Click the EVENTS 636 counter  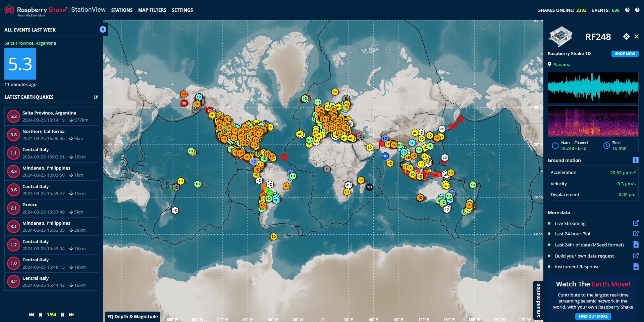pyautogui.click(x=606, y=10)
